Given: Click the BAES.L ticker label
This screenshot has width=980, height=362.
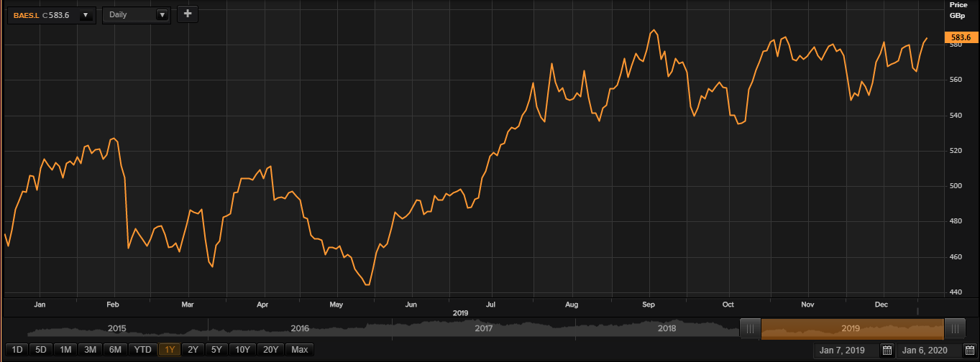Looking at the screenshot, I should coord(27,14).
